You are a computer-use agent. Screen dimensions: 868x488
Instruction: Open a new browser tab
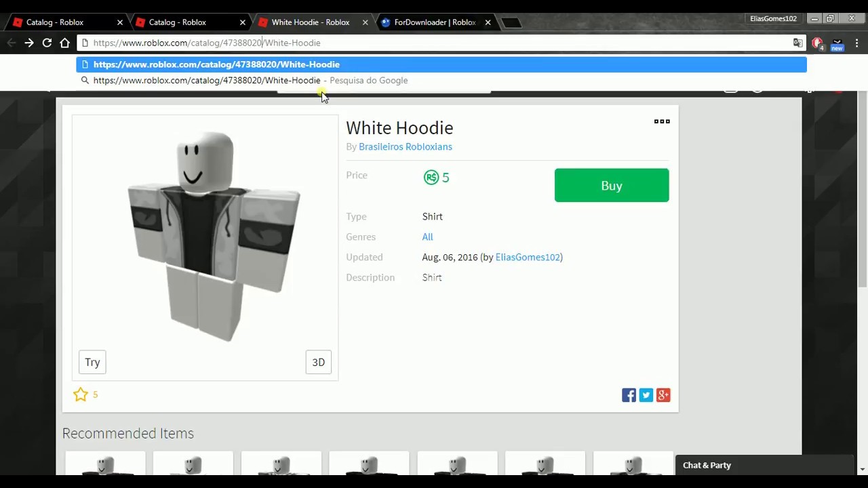click(x=511, y=23)
